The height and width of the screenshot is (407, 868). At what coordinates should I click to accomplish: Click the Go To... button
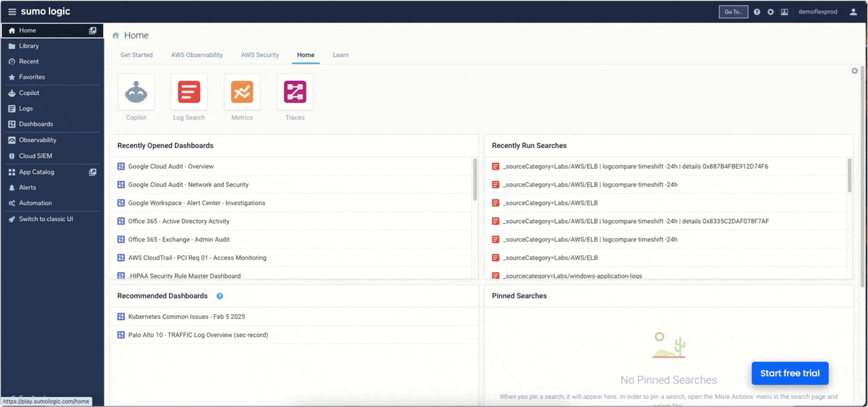coord(733,12)
